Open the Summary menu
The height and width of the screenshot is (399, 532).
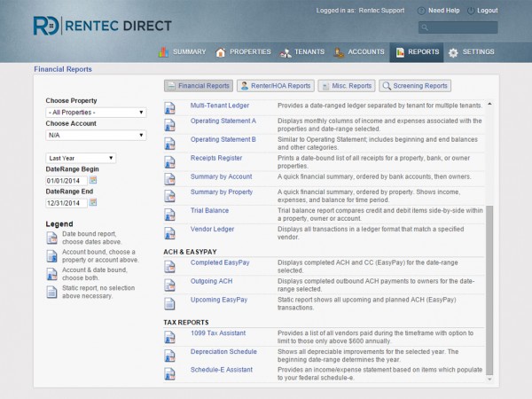[182, 52]
